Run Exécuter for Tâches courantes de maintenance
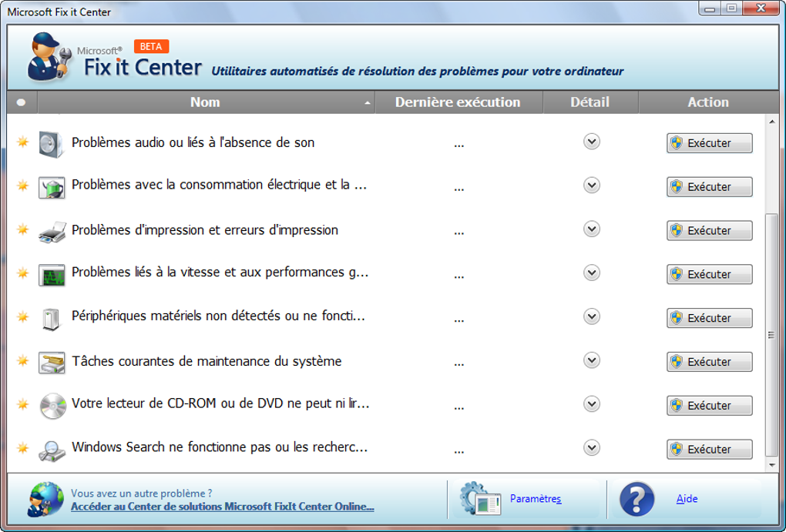The height and width of the screenshot is (532, 786). 709,362
